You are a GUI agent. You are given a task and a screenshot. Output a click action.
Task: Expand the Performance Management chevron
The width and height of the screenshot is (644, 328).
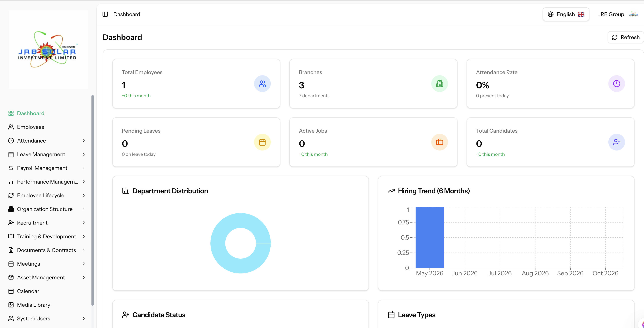coord(84,182)
